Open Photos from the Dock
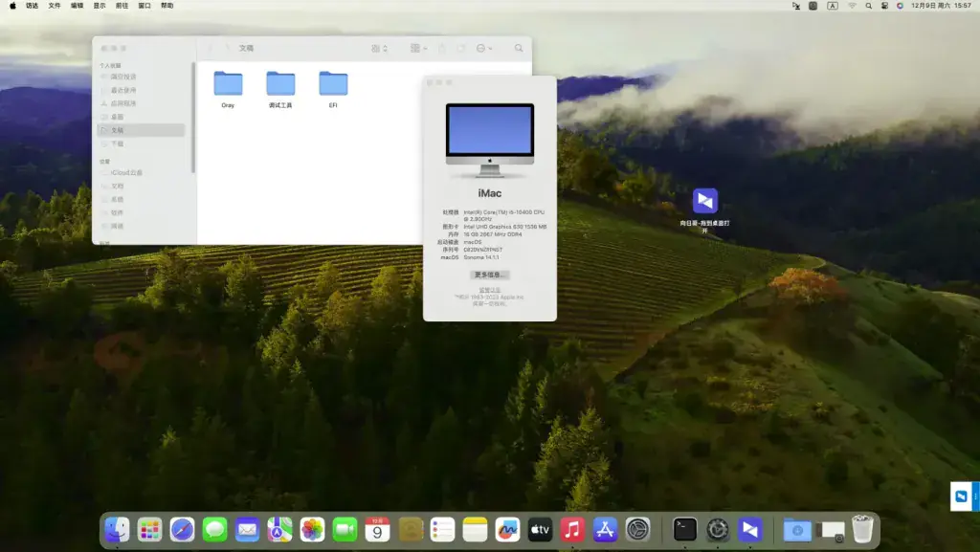Viewport: 980px width, 552px height. coord(313,530)
